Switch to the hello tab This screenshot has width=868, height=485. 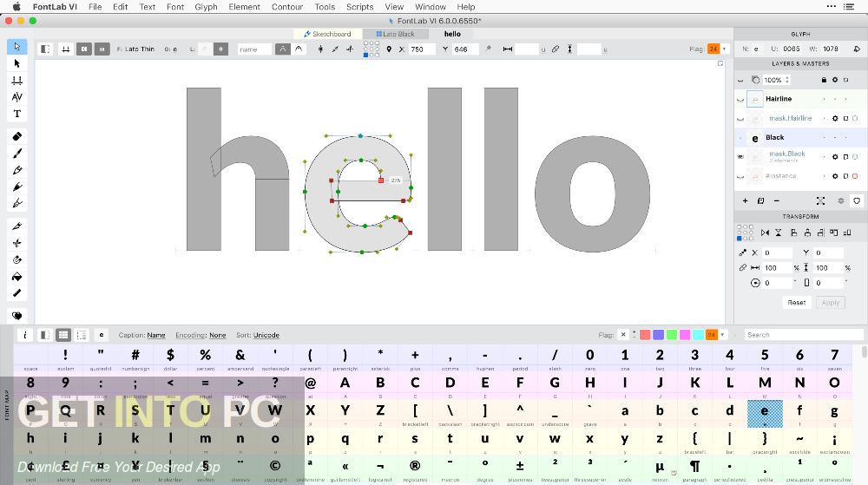click(x=452, y=34)
